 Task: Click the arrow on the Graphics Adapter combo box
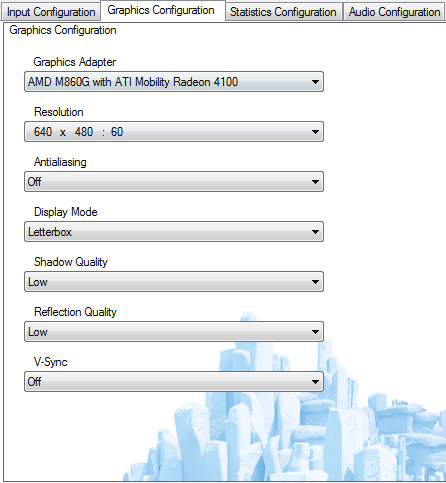315,82
